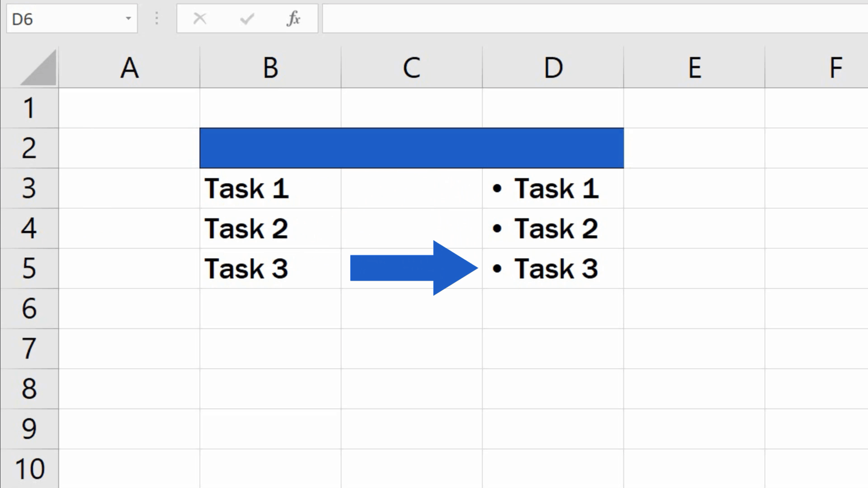Click empty cell E6
Screen dimensions: 868x488
coord(694,309)
